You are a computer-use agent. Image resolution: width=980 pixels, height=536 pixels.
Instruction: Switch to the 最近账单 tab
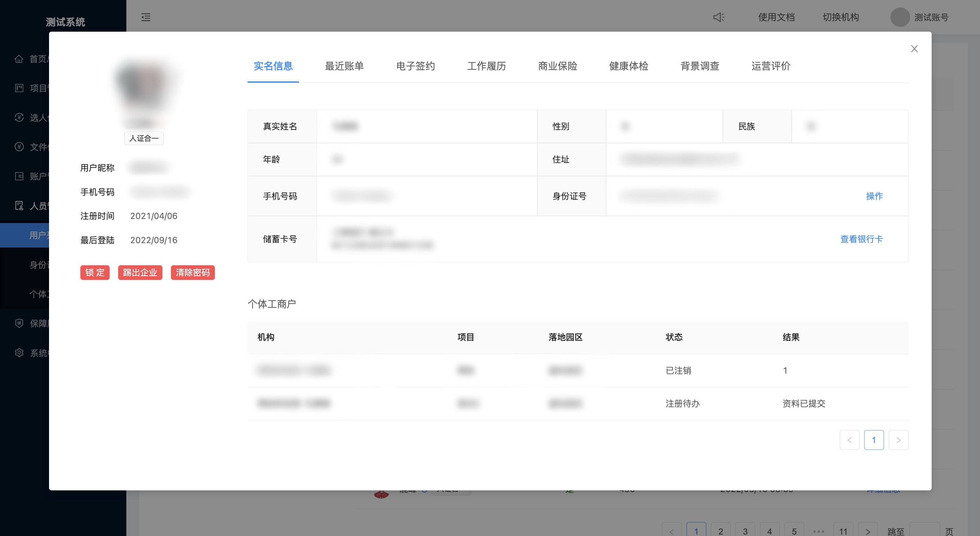click(x=344, y=66)
